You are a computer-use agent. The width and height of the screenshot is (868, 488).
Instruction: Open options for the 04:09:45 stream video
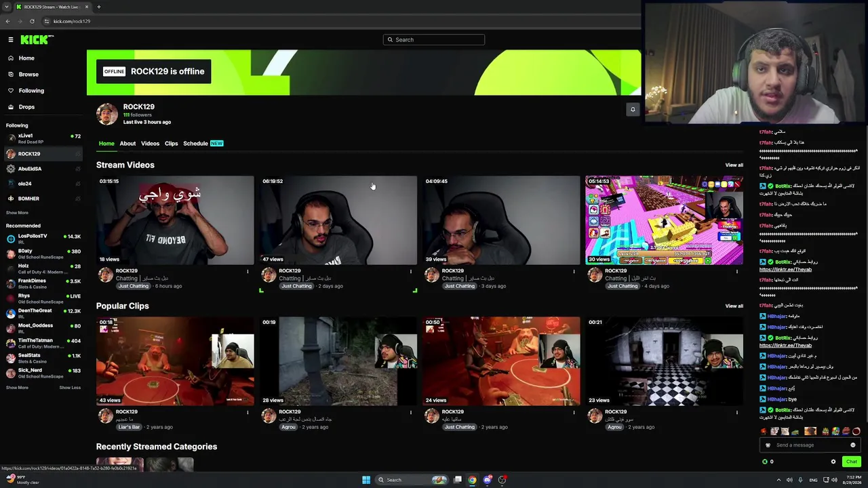(574, 272)
